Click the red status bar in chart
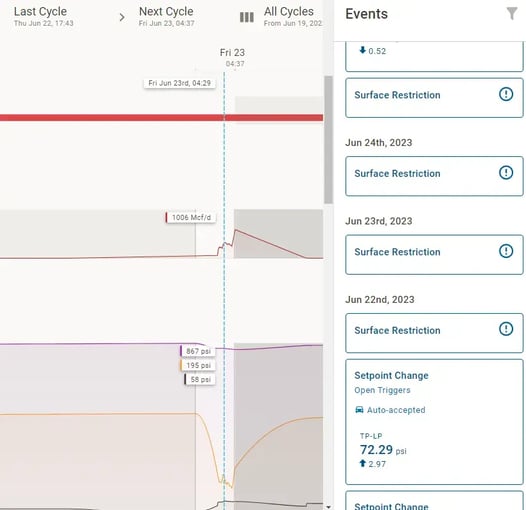 coord(161,117)
